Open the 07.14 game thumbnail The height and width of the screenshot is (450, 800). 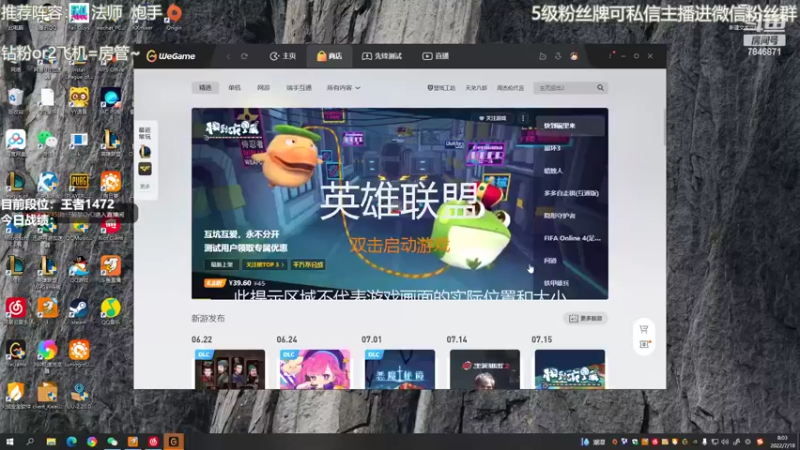485,369
